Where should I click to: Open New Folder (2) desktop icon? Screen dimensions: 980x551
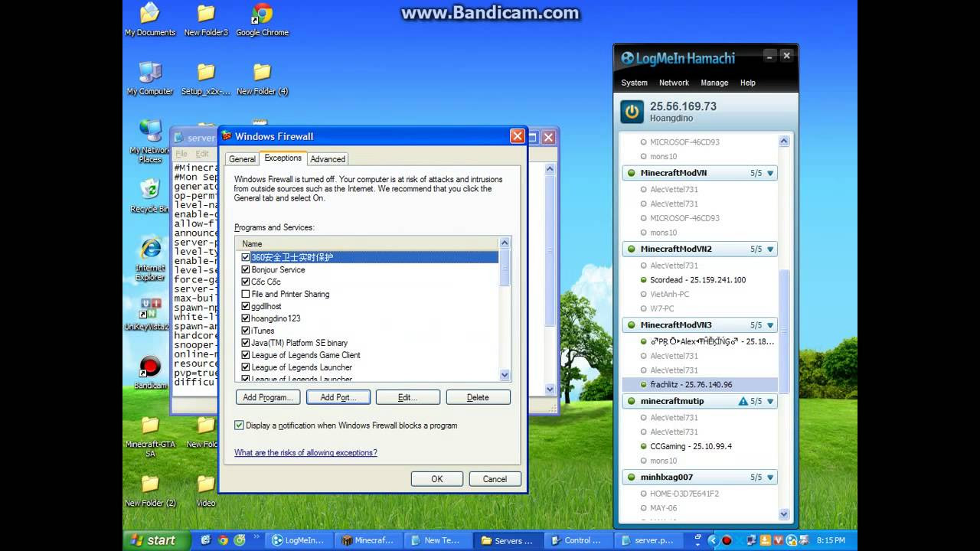click(150, 491)
